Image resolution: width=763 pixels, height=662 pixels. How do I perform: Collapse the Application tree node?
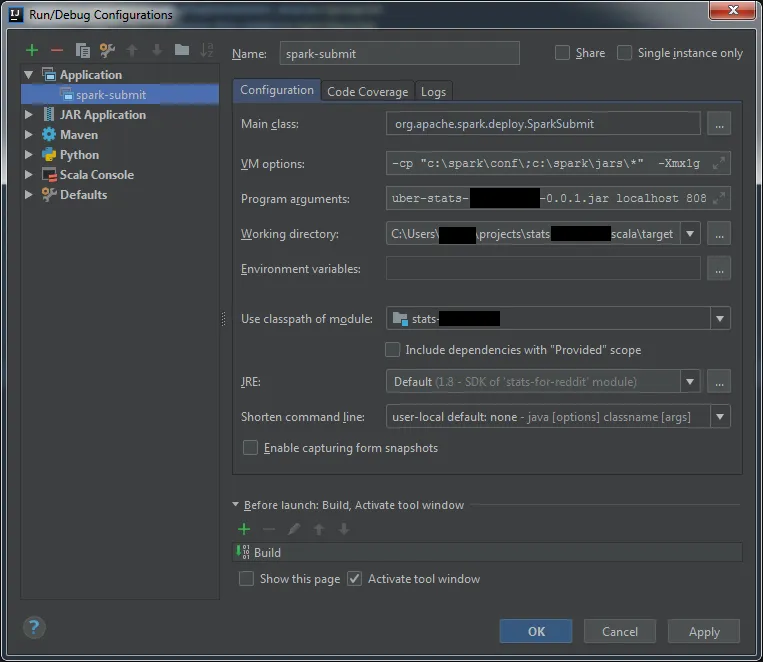[x=29, y=74]
